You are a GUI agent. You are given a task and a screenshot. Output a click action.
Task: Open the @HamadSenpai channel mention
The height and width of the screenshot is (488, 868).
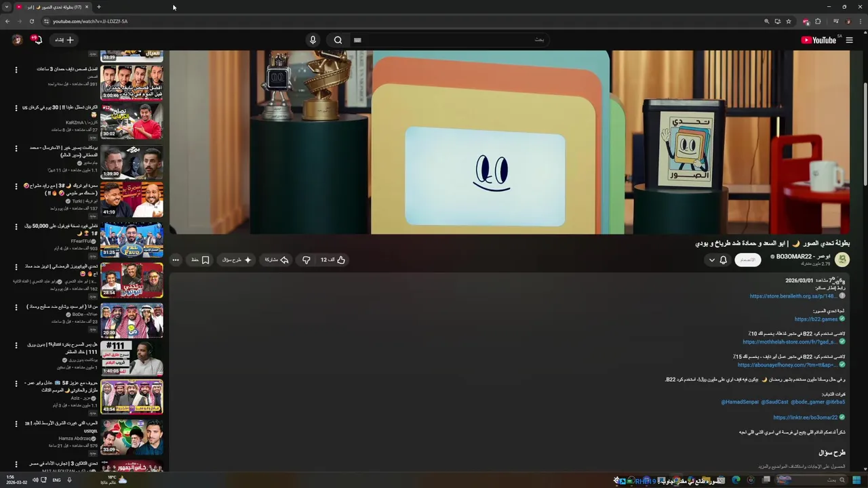pyautogui.click(x=740, y=402)
